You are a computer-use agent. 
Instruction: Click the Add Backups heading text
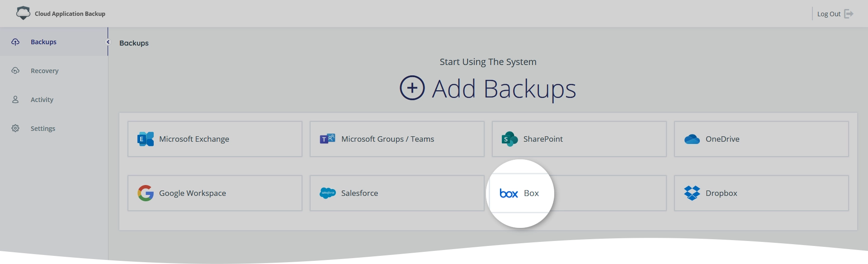[504, 89]
